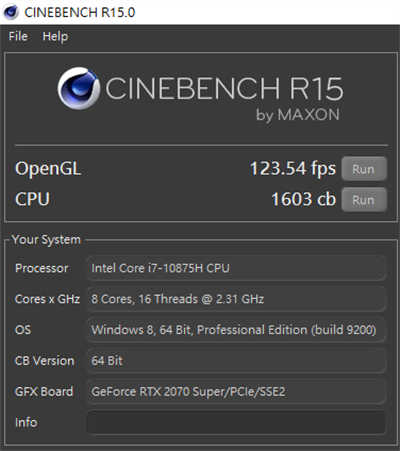Click the Cinebench sphere logo in the banner

(79, 88)
